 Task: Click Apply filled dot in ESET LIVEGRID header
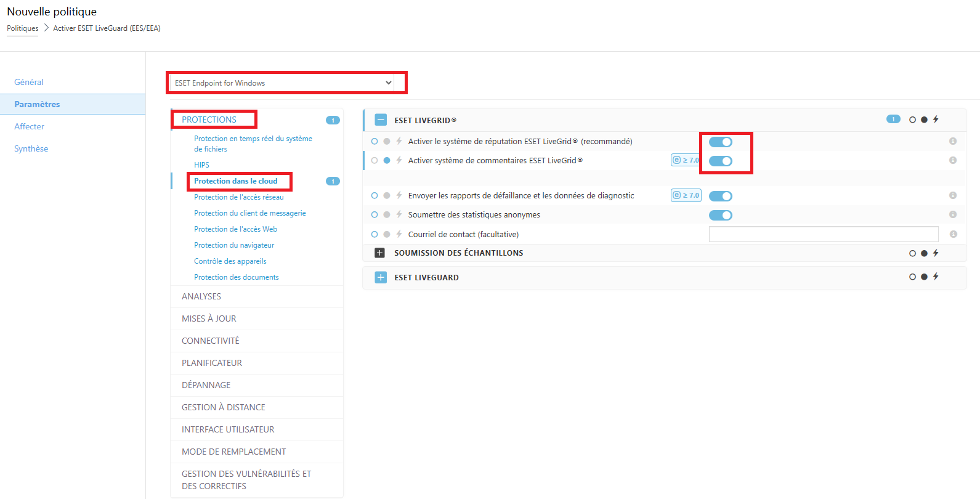924,120
